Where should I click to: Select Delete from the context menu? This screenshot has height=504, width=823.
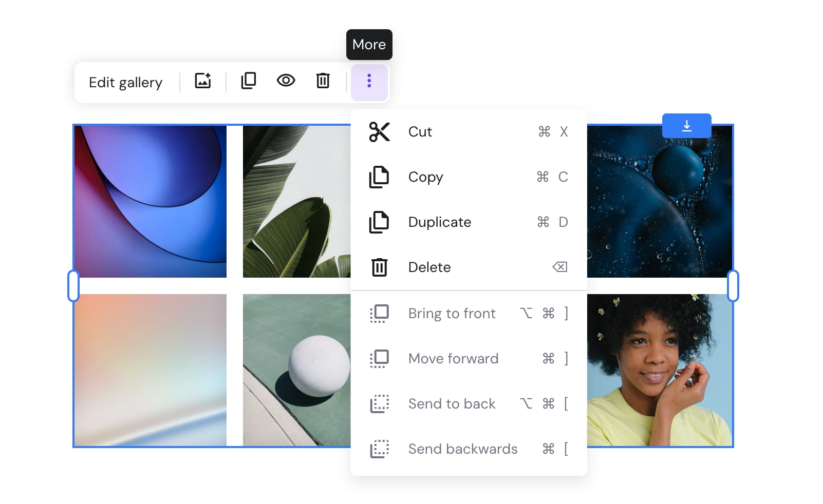pos(429,267)
